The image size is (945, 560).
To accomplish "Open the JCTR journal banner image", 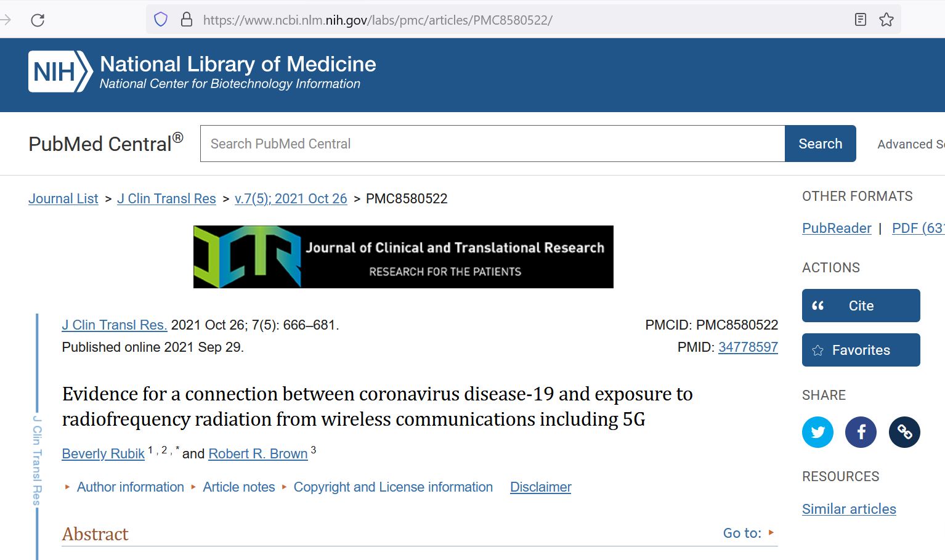I will point(403,257).
